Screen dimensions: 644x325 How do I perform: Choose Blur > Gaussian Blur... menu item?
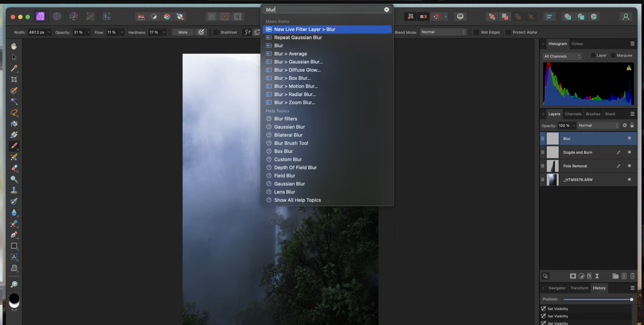[327, 62]
